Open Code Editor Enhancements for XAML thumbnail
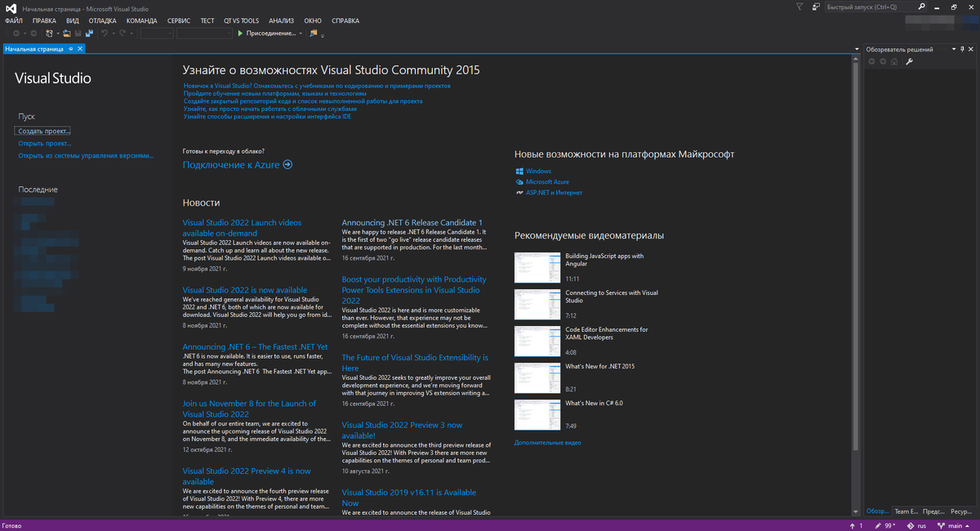Viewport: 980px width, 531px height. pyautogui.click(x=537, y=341)
